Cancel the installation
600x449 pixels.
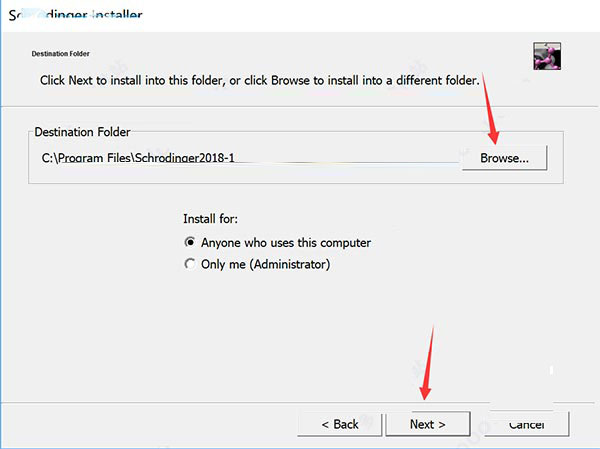point(527,424)
